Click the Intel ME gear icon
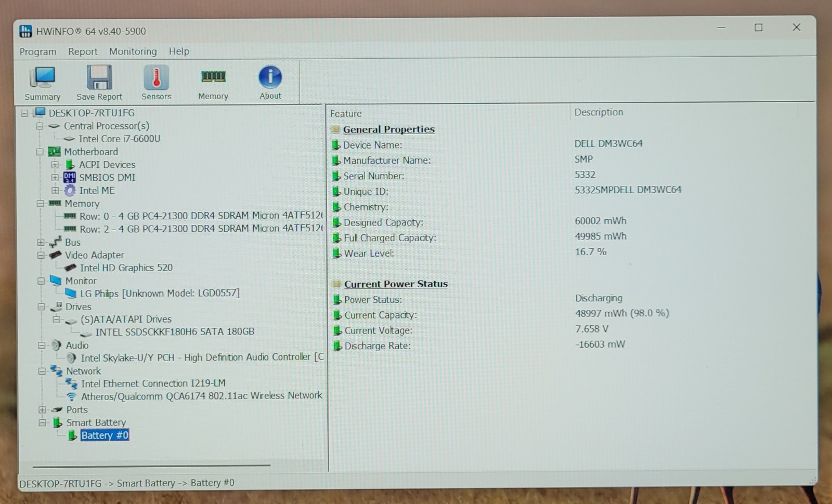This screenshot has width=832, height=504. pyautogui.click(x=70, y=190)
